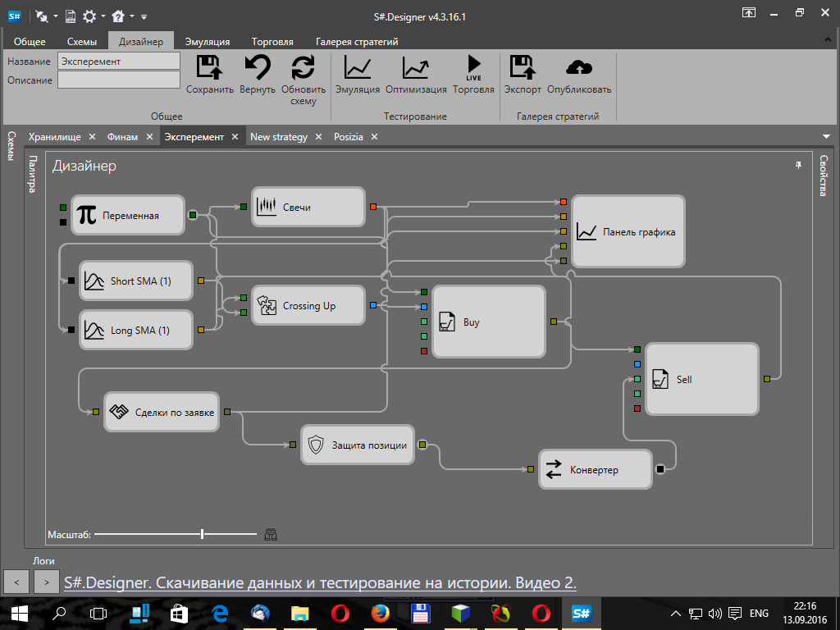Click the Сохранить save icon
Screen dimensions: 840x630
click(x=209, y=68)
